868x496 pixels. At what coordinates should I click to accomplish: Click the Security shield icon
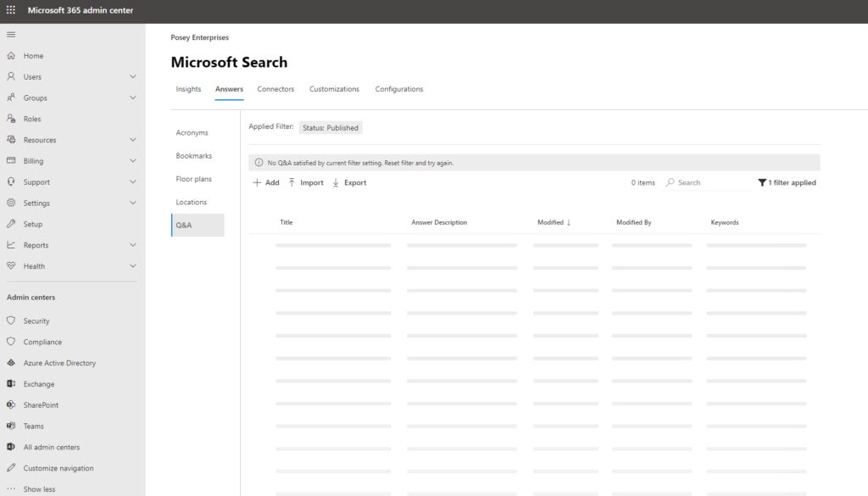(11, 320)
